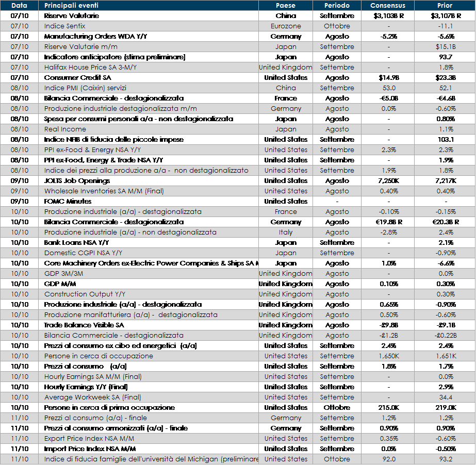Click the Data column header
Screen dimensions: 476x465
click(x=19, y=6)
